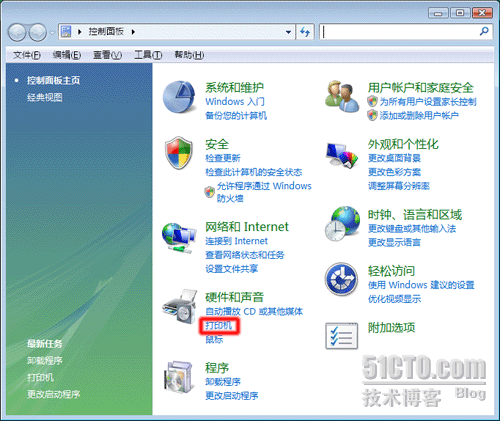Screen dimensions: 500x421
Task: Click 打印机 link under 硬件和声音
Action: tap(218, 325)
